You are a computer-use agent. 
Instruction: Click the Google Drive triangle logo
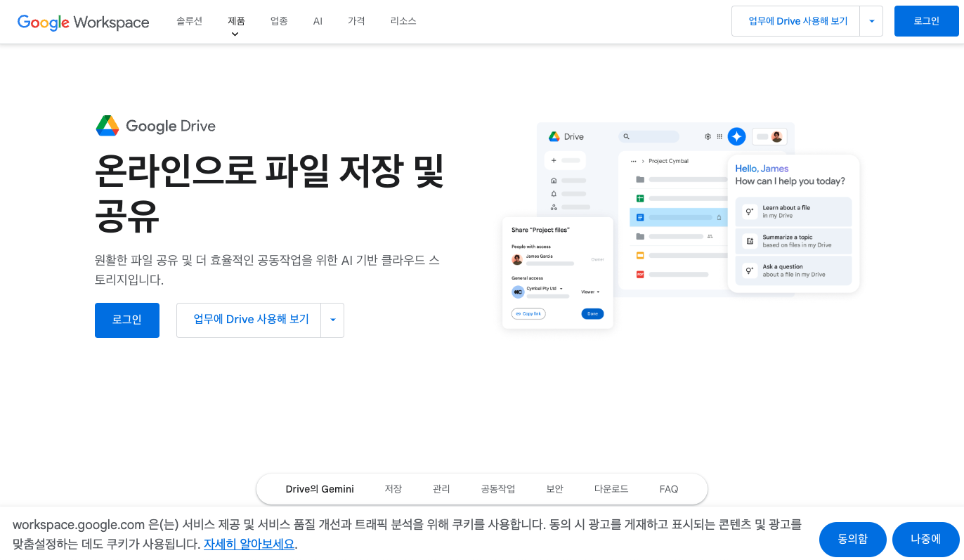(108, 126)
